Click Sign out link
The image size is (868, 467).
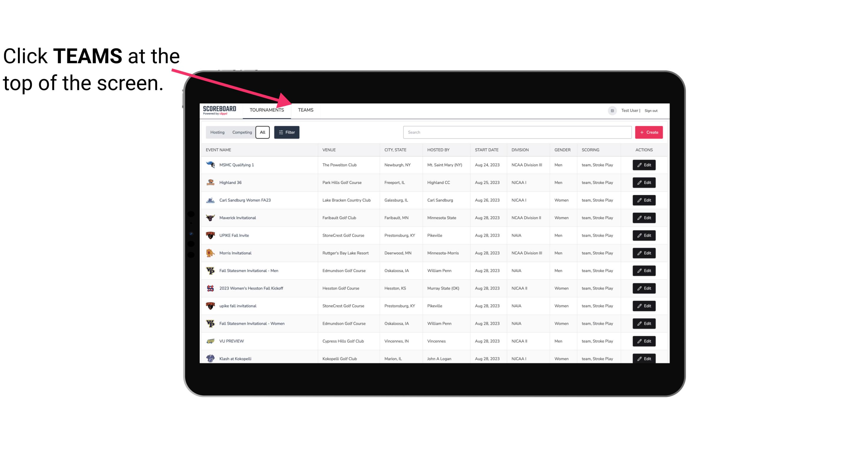652,110
